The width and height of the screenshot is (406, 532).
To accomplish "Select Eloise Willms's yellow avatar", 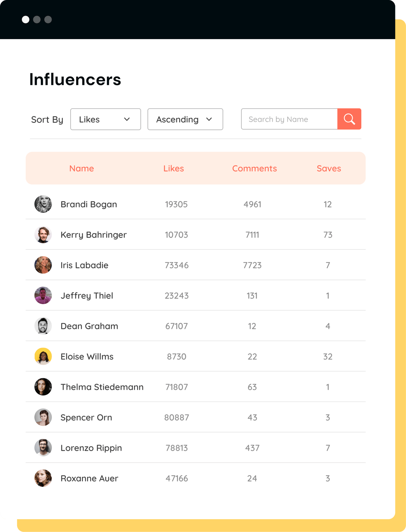I will pyautogui.click(x=43, y=356).
